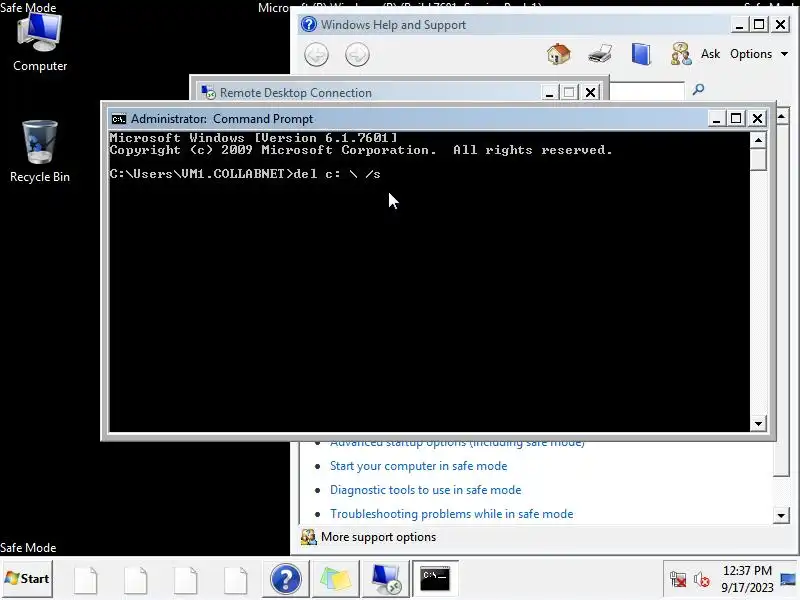The width and height of the screenshot is (800, 600).
Task: Click the Ask support people icon
Action: coord(681,54)
